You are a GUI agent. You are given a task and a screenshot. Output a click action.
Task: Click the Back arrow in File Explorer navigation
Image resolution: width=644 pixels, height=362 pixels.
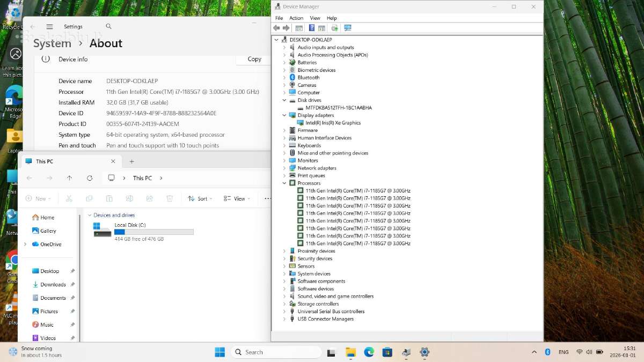coord(29,178)
